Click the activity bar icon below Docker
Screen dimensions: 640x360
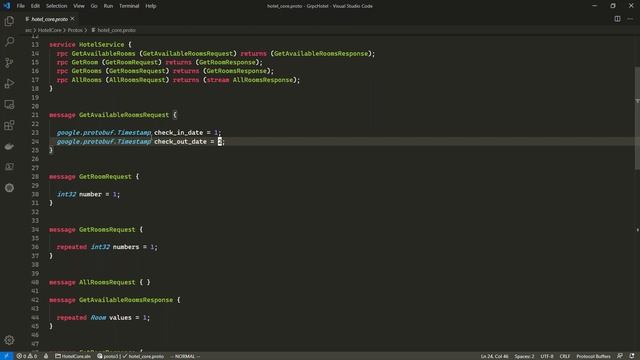coord(9,167)
